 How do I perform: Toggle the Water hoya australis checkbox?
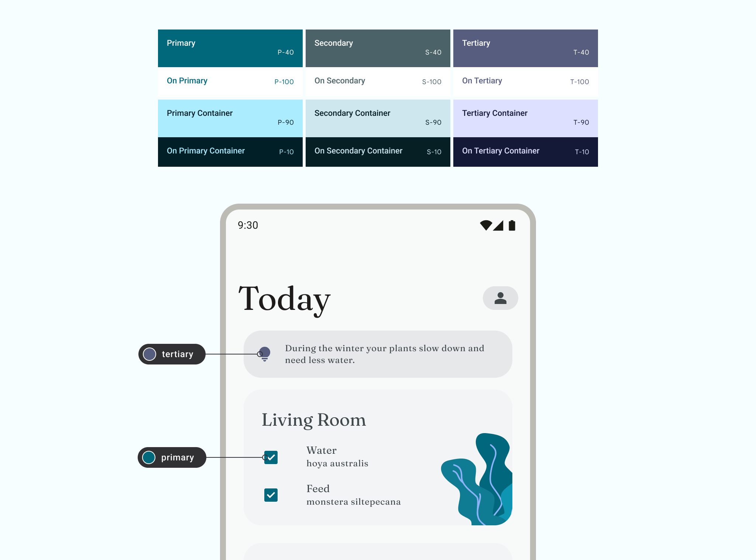(x=271, y=456)
